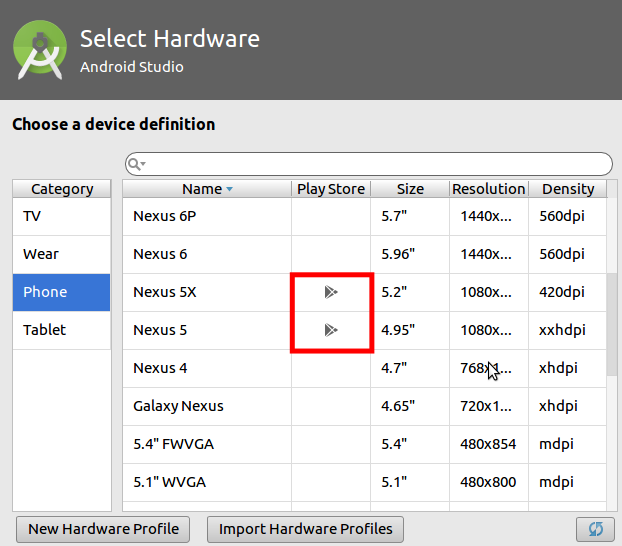Select the Galaxy Nexus device row
This screenshot has width=622, height=546.
pos(365,406)
